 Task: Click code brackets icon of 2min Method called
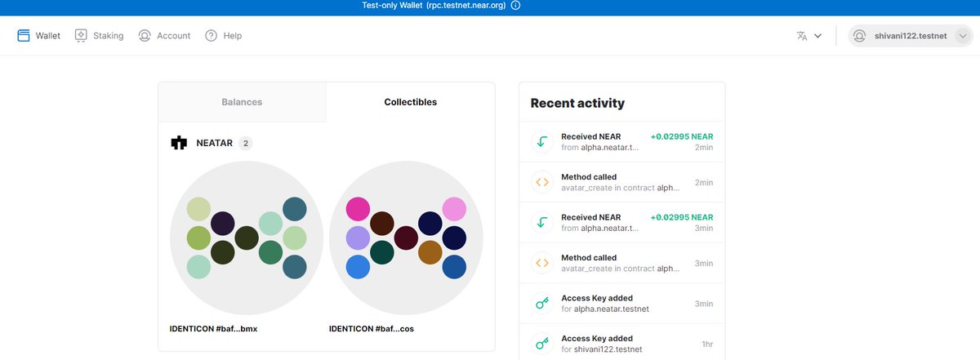(541, 182)
